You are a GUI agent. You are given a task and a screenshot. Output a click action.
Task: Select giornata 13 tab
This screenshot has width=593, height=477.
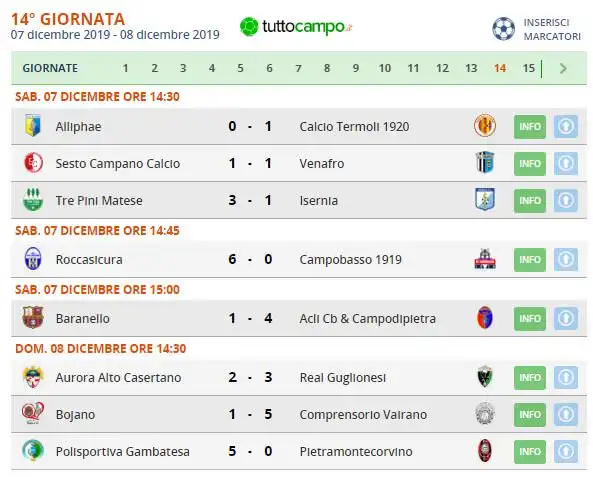pos(471,68)
